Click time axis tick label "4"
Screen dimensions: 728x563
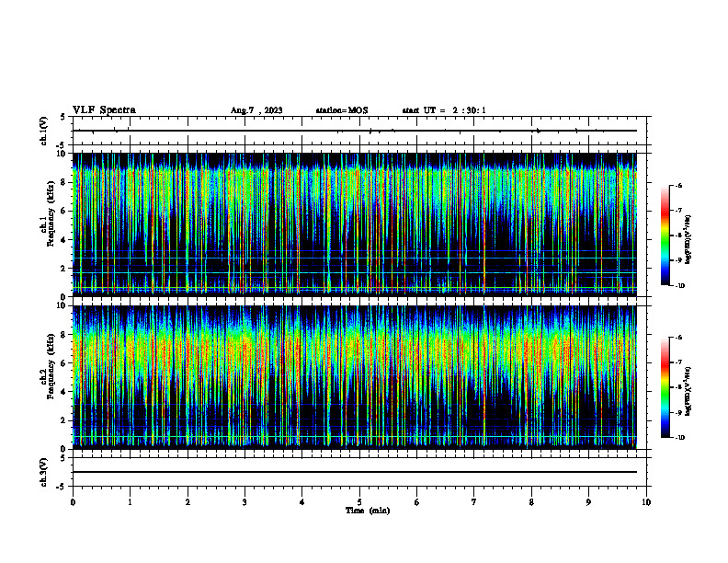(302, 502)
